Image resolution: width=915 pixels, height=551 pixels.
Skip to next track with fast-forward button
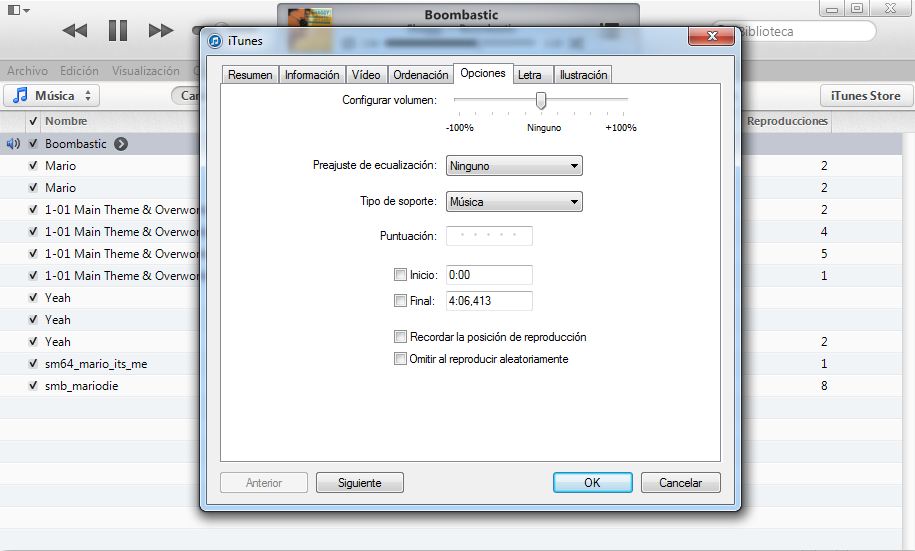point(160,30)
